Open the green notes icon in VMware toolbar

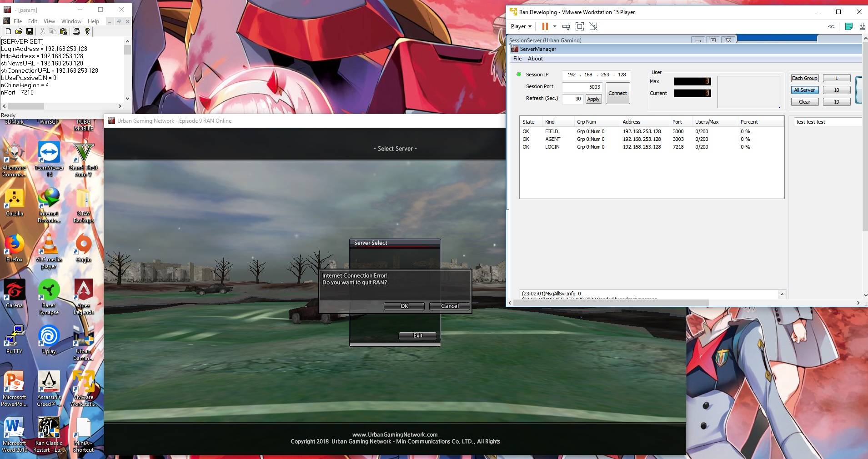[848, 26]
